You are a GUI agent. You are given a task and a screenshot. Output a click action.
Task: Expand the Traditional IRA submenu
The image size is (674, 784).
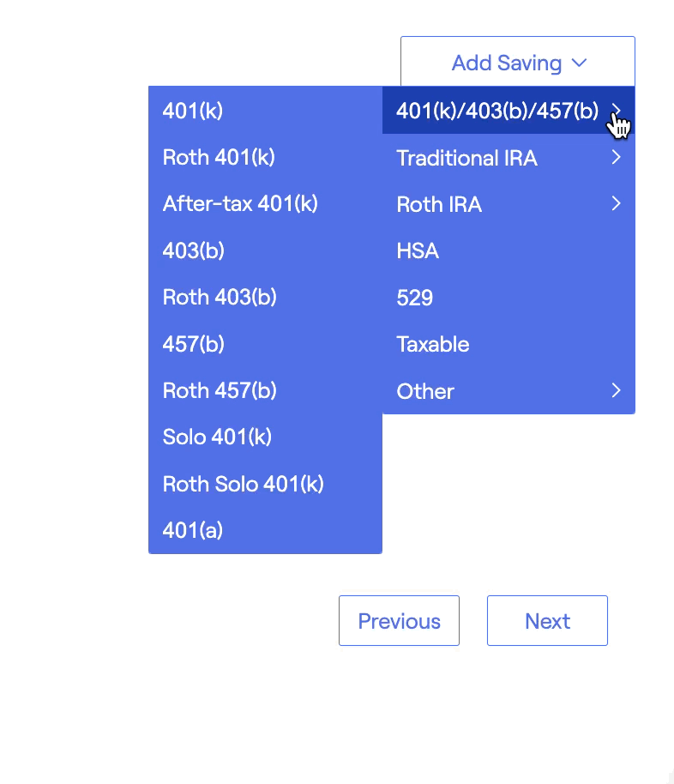tap(508, 158)
